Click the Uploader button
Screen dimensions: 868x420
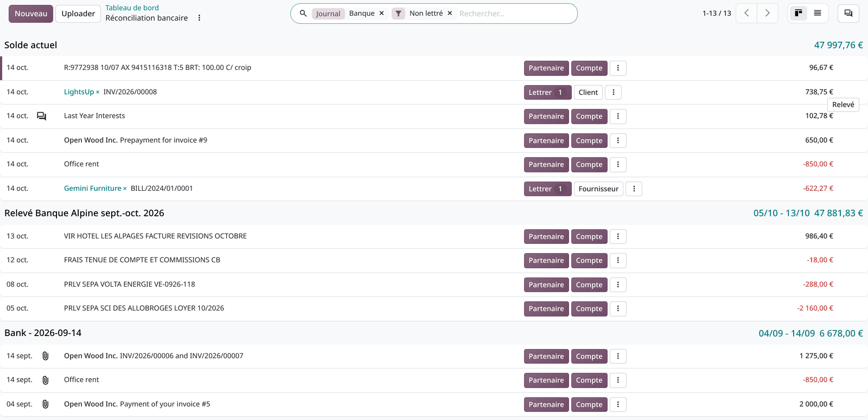pyautogui.click(x=78, y=14)
